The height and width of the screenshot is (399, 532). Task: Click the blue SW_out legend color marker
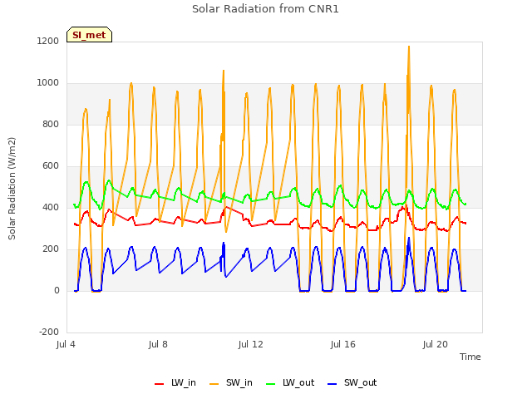(332, 384)
